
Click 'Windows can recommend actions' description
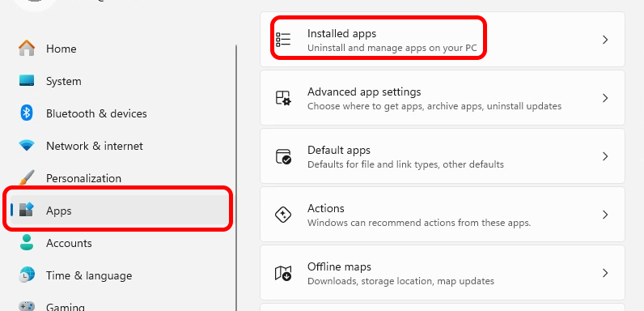(419, 223)
